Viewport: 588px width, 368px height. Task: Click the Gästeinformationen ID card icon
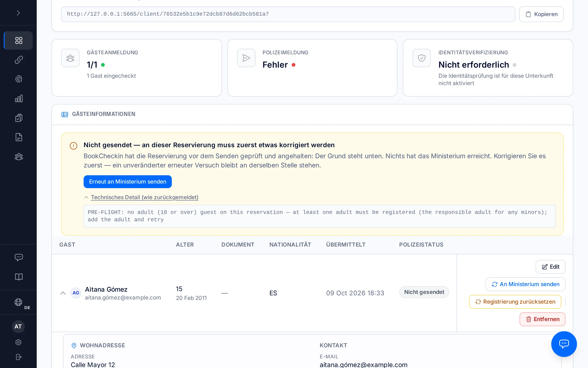click(65, 114)
